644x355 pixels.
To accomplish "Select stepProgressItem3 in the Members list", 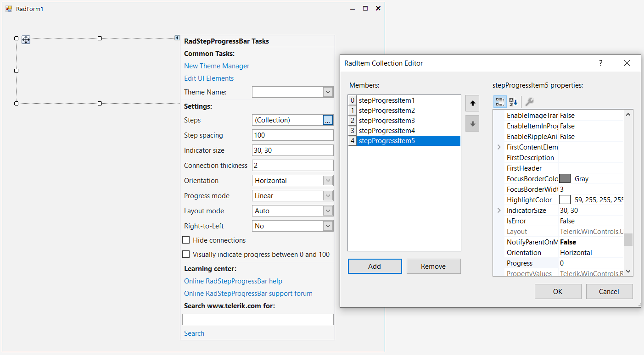I will [388, 120].
